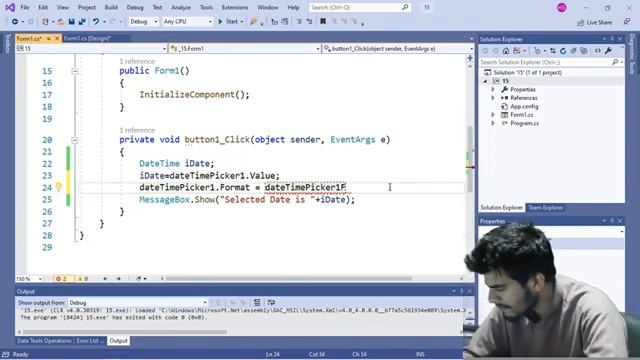The image size is (640, 360).
Task: Expand the Properties node in Solution Explorer
Action: [493, 89]
